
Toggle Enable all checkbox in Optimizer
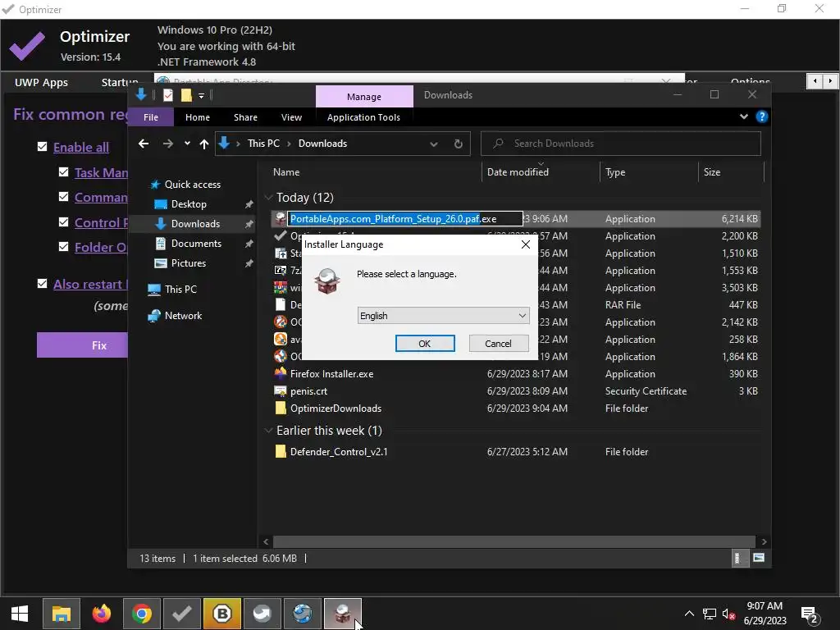tap(43, 147)
